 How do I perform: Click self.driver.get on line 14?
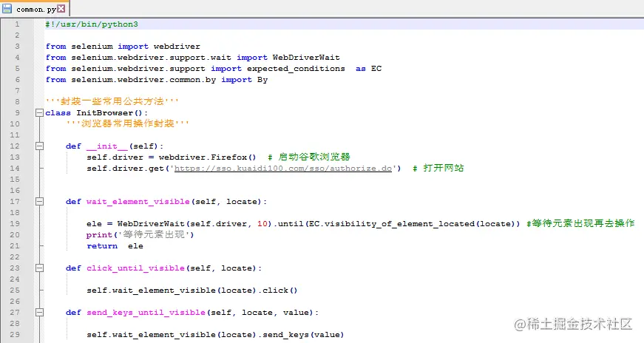point(125,168)
